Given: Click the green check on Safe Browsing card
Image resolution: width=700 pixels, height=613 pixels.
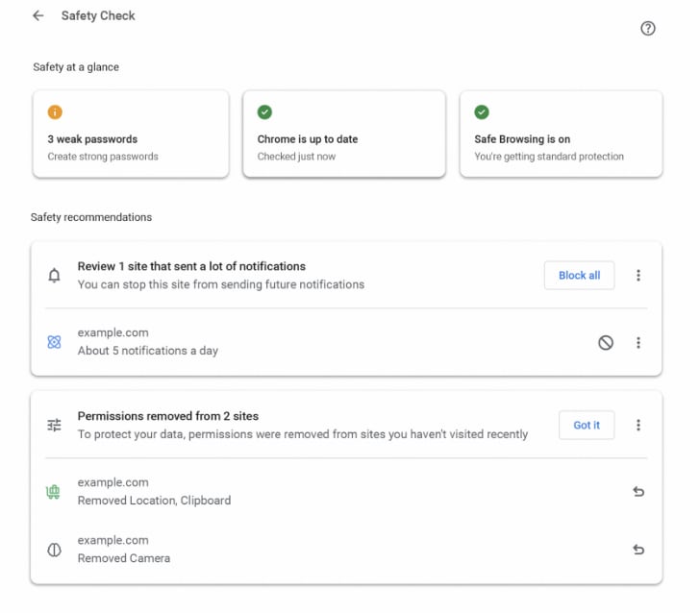Looking at the screenshot, I should 482,112.
